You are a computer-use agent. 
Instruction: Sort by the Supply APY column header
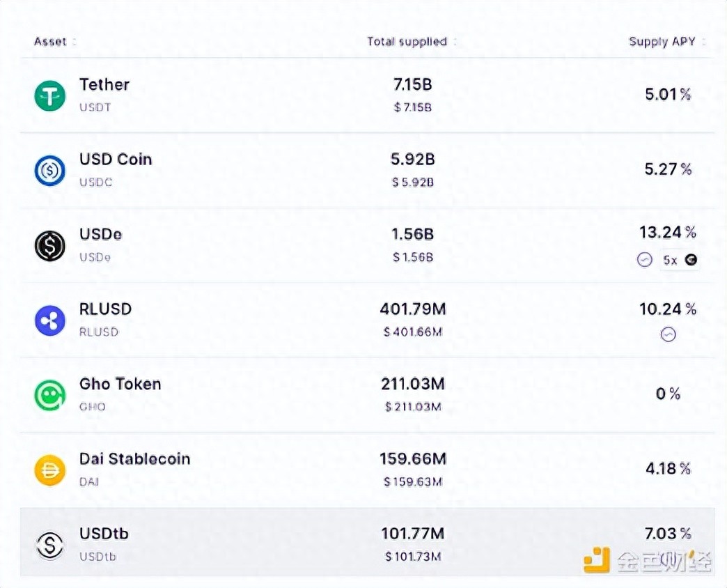click(662, 42)
